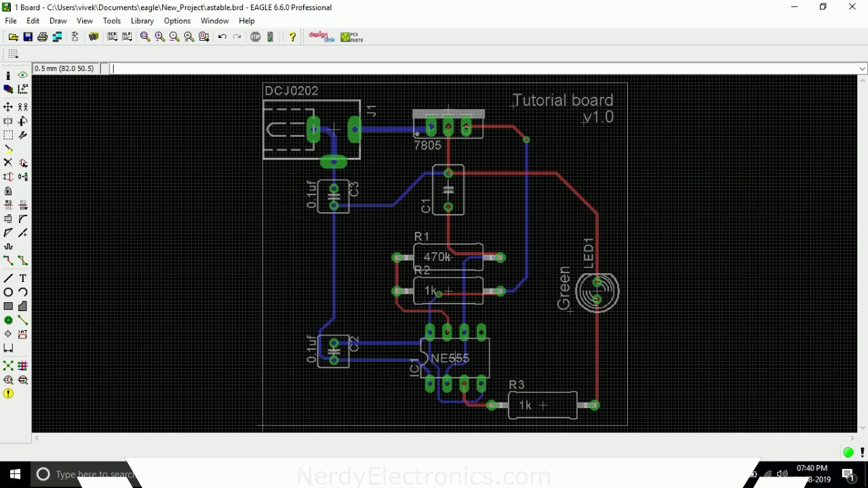
Task: Open the Windows notification center icon
Action: [x=848, y=474]
